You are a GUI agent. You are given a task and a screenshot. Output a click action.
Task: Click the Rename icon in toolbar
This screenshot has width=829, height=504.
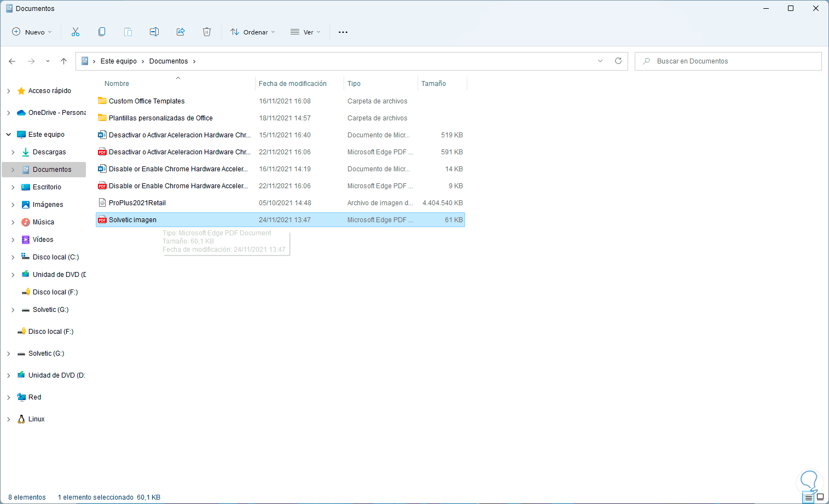(154, 32)
